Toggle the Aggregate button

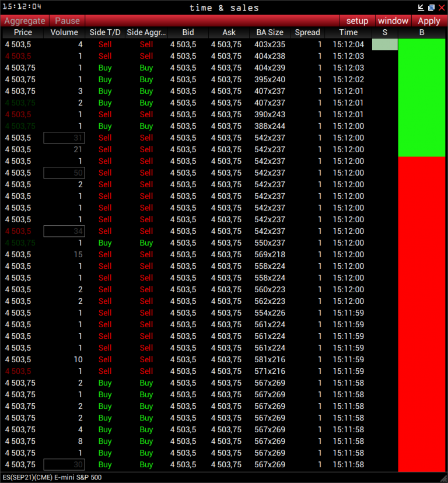coord(24,21)
